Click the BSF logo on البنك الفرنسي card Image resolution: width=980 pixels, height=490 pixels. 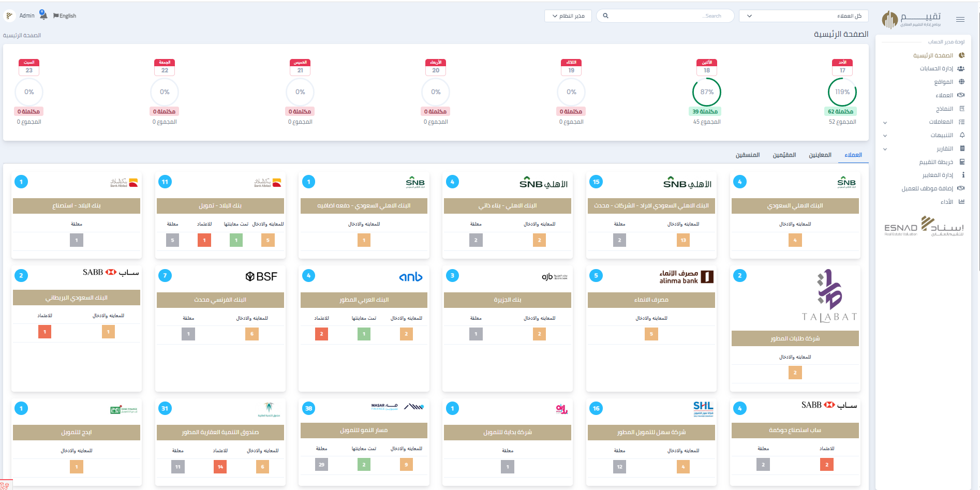point(261,277)
